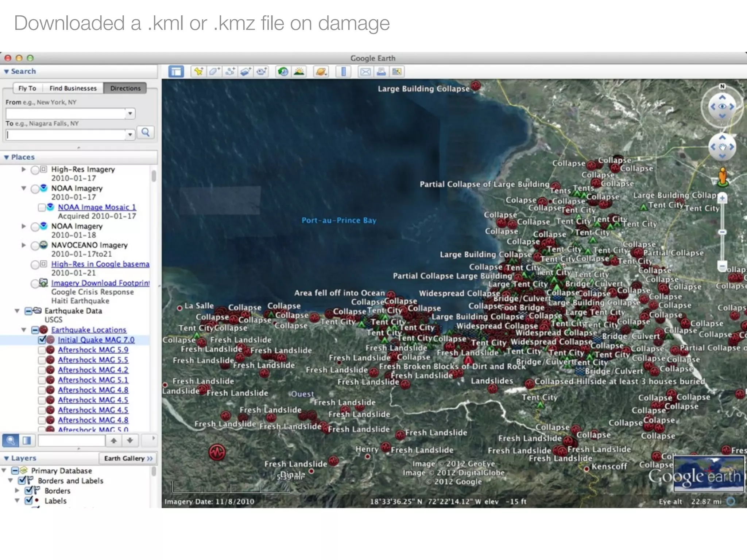Click the Places panel scrollbar
Viewport: 747px width, 560px height.
point(154,176)
